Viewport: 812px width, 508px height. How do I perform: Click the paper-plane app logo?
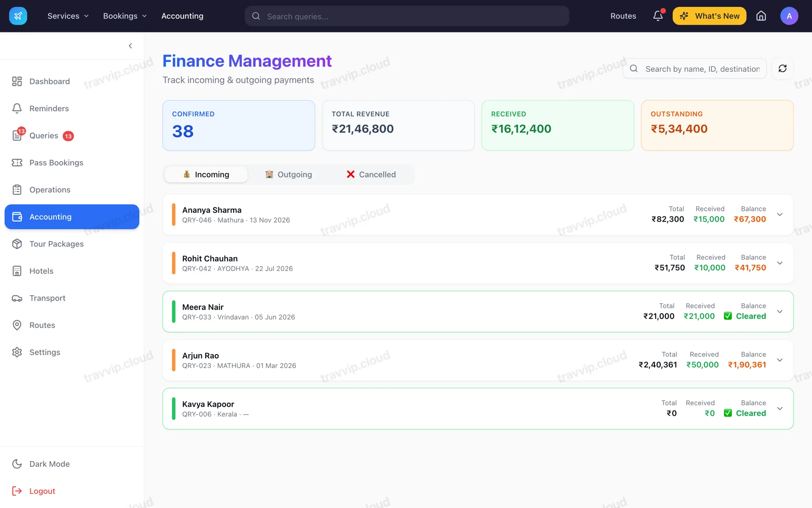coord(18,16)
